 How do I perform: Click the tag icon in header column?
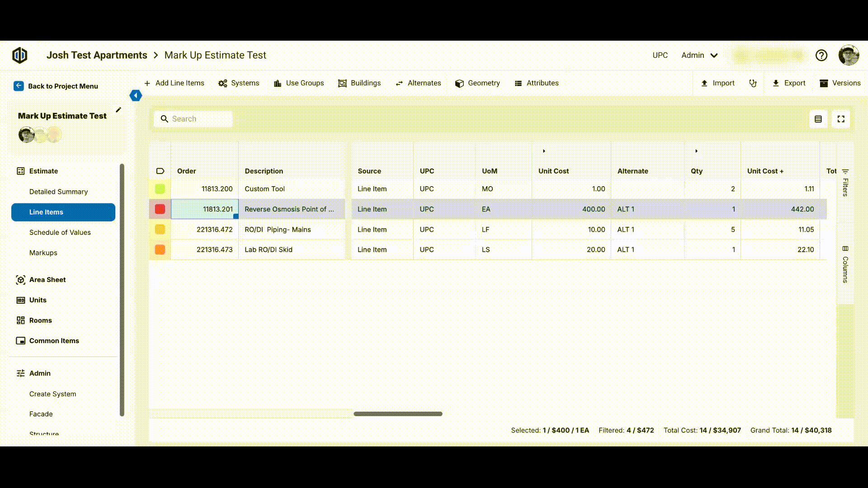pyautogui.click(x=160, y=171)
